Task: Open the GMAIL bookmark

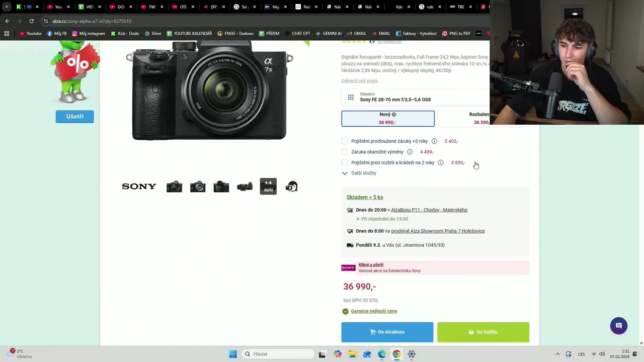Action: pos(356,34)
